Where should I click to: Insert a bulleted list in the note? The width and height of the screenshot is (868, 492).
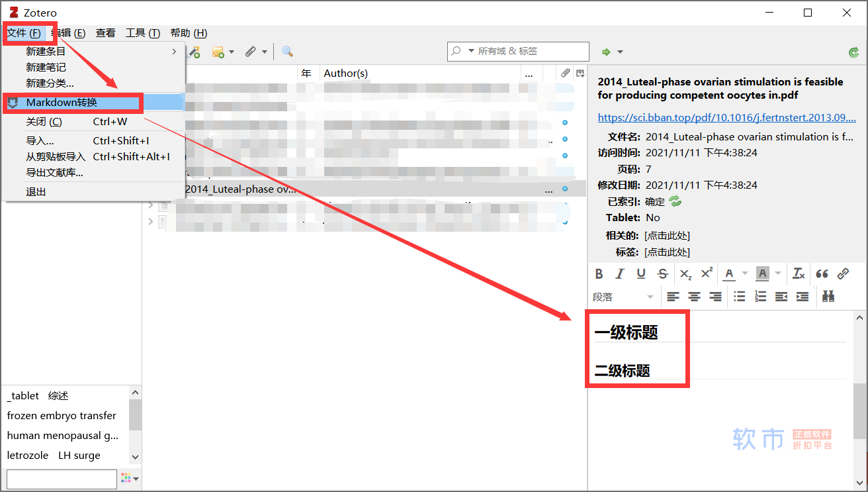click(x=739, y=297)
